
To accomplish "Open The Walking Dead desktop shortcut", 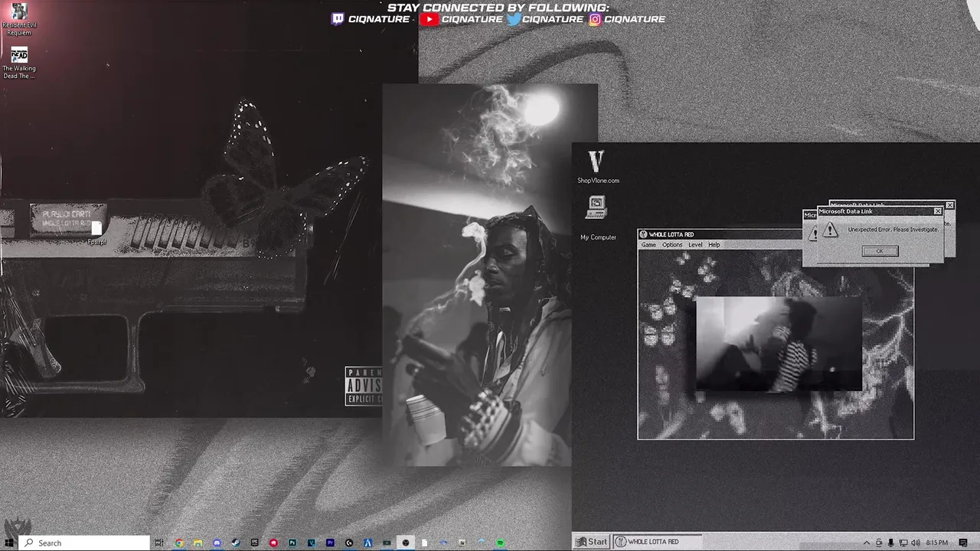I will tap(19, 63).
